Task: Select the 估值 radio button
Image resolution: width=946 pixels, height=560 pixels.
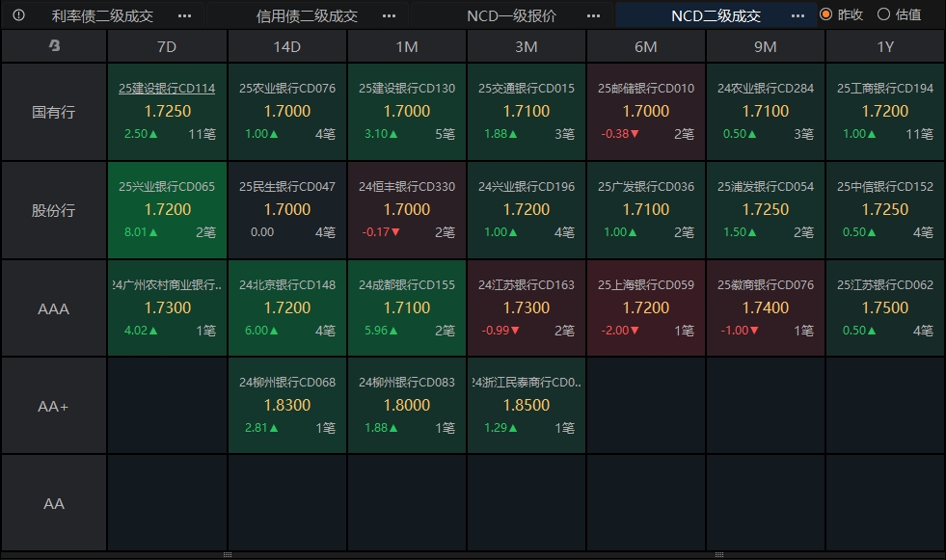Action: tap(884, 14)
